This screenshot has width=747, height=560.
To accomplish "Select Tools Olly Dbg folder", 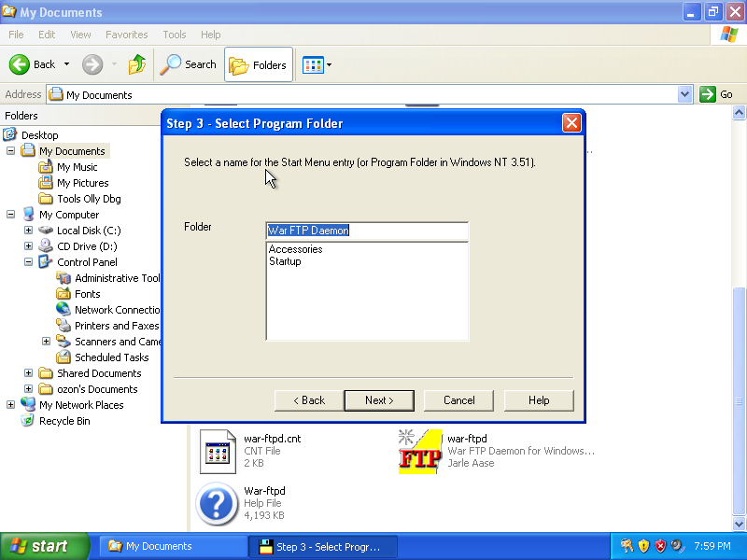I will coord(46,199).
